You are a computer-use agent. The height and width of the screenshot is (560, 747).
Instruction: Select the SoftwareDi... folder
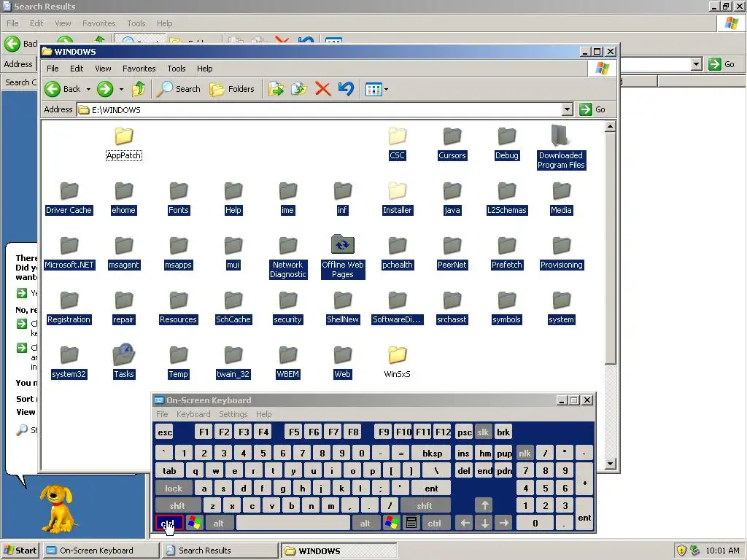[398, 308]
